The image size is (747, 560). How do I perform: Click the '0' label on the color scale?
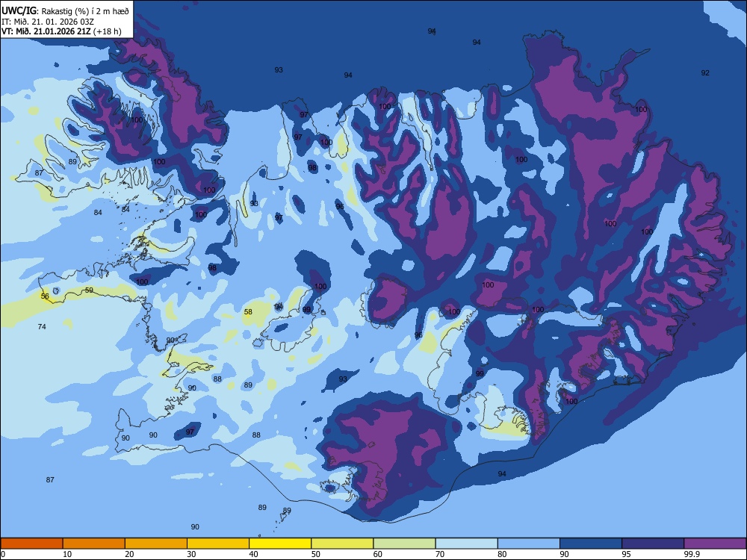pyautogui.click(x=3, y=554)
